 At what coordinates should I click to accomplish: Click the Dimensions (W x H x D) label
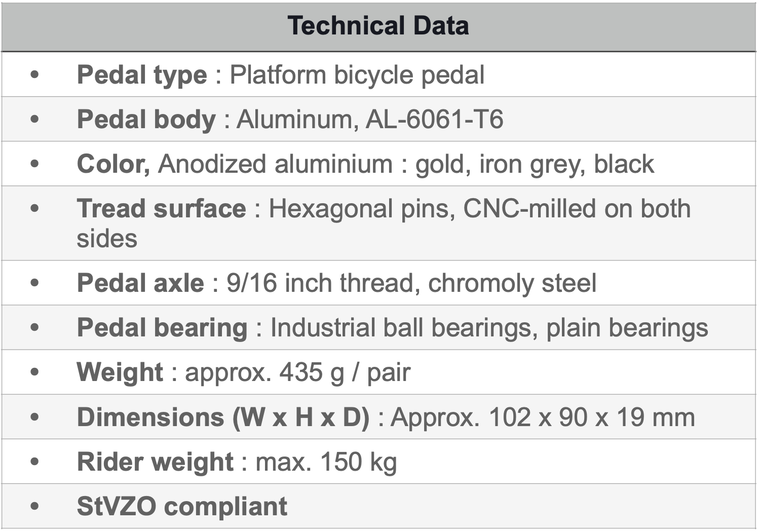click(x=223, y=417)
